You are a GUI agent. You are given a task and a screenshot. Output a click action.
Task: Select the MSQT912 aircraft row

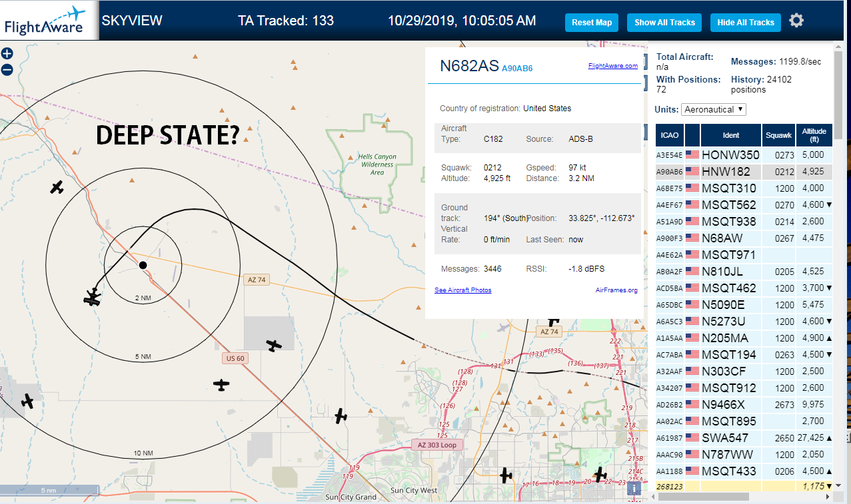click(x=744, y=388)
